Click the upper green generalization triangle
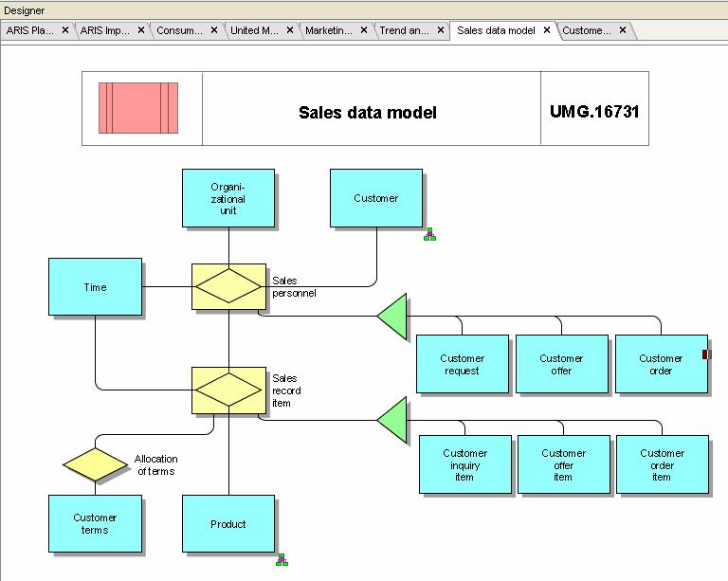Screen dimensions: 728x581 click(394, 317)
